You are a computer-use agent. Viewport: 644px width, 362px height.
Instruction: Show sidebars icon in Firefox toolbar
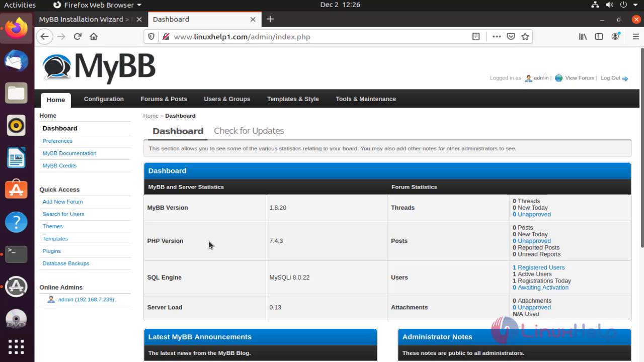pyautogui.click(x=599, y=37)
